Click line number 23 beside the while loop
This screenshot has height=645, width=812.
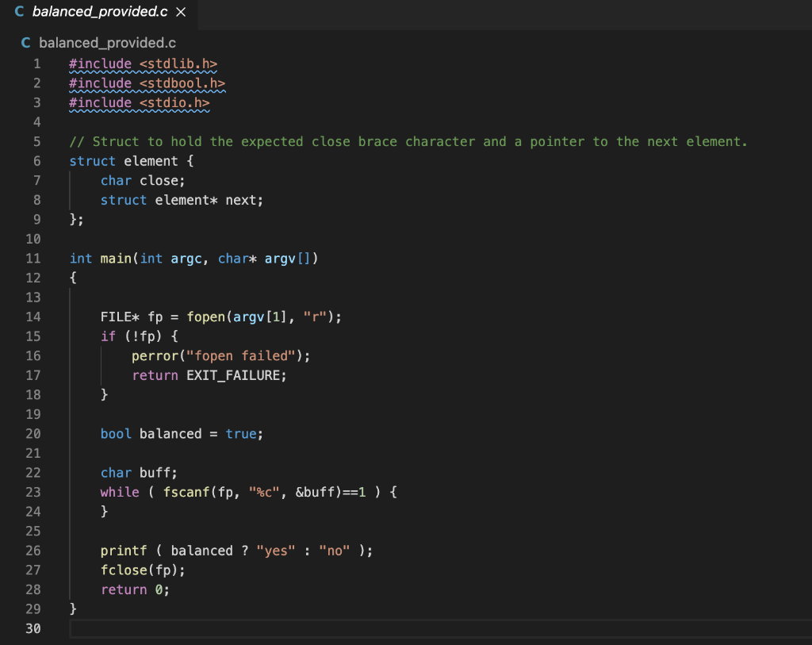point(33,492)
